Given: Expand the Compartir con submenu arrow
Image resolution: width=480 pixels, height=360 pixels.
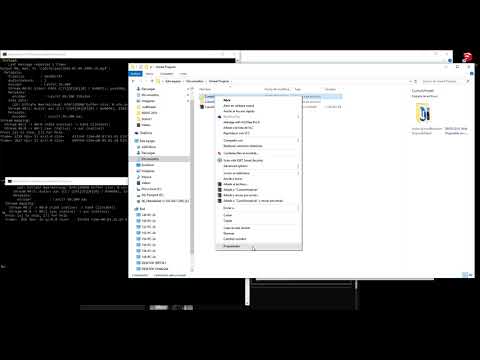Looking at the screenshot, I should coord(298,140).
